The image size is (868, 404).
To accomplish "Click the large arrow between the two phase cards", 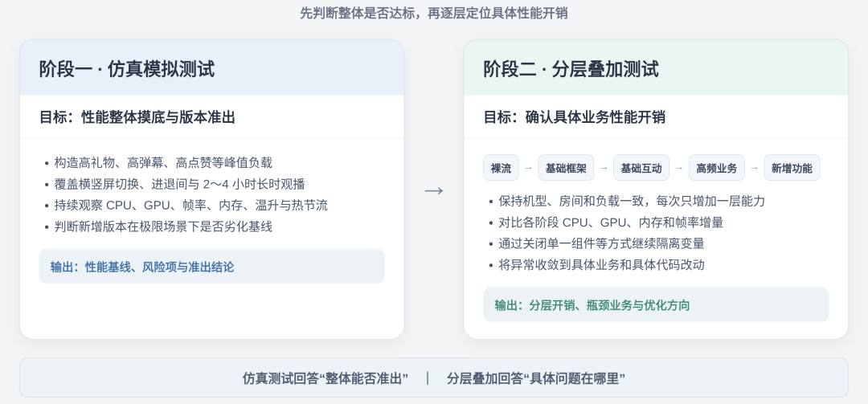I will tap(434, 190).
